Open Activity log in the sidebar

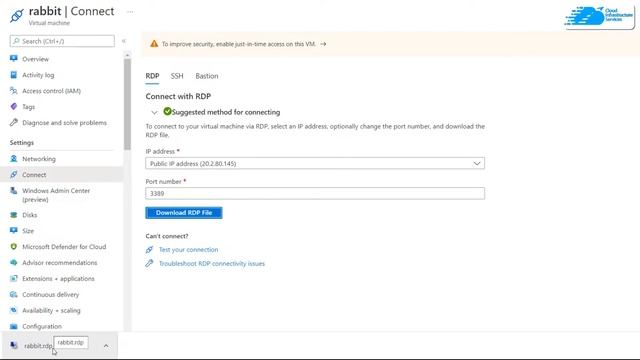38,75
